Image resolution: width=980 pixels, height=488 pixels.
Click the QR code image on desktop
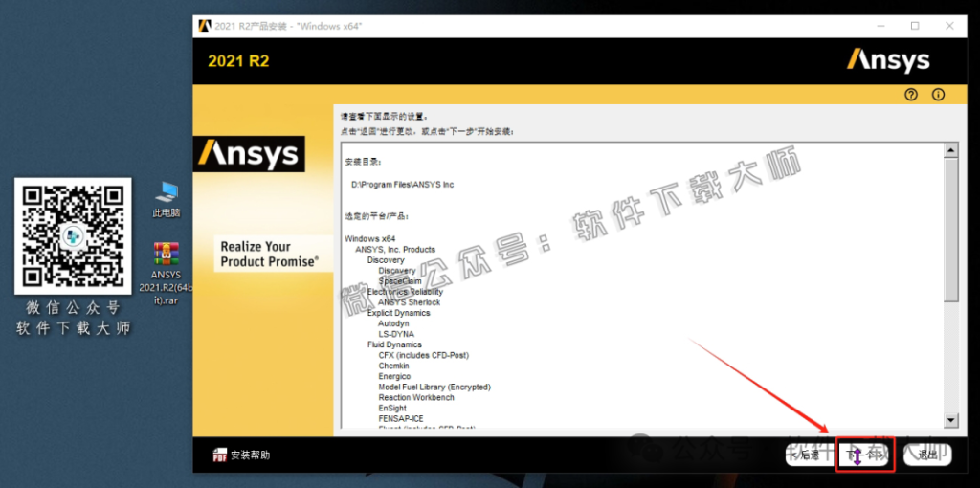73,236
